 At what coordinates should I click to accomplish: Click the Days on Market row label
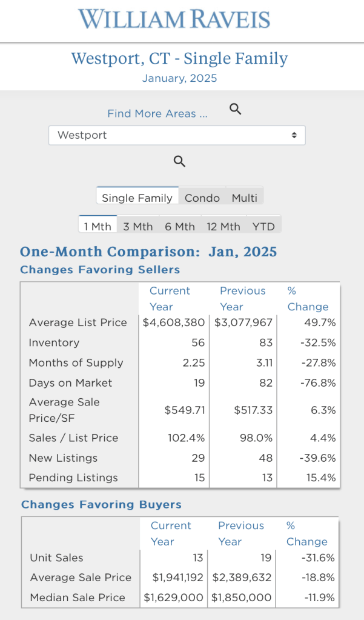click(70, 383)
